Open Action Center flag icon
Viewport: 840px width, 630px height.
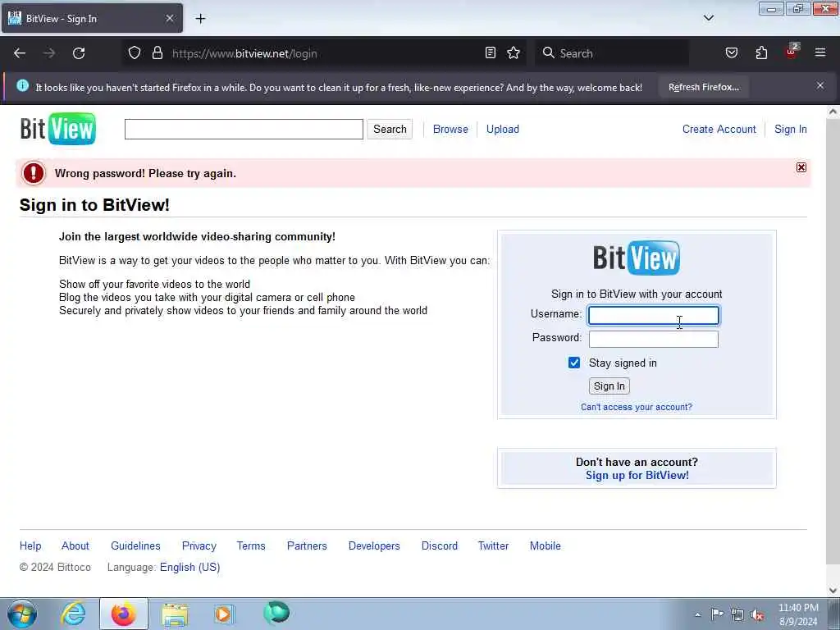point(717,614)
